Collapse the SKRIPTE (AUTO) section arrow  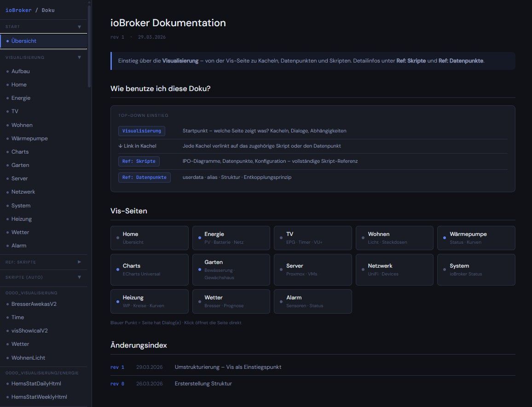point(79,277)
